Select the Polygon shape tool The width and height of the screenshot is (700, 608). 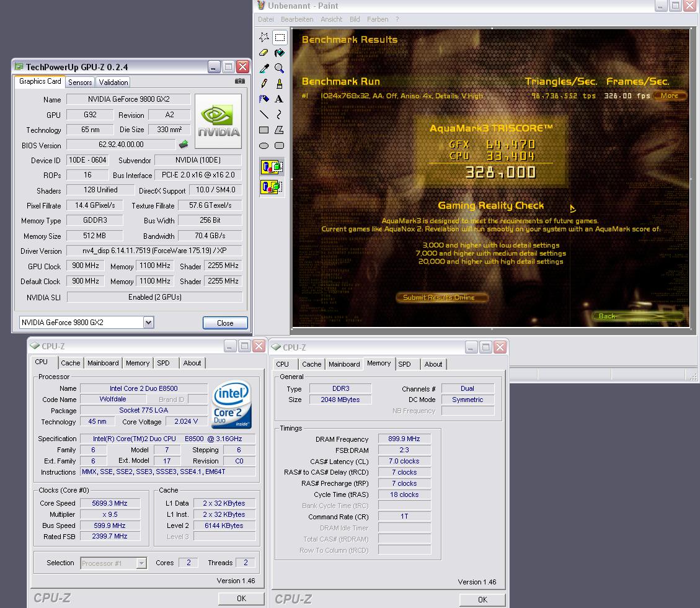pos(280,130)
